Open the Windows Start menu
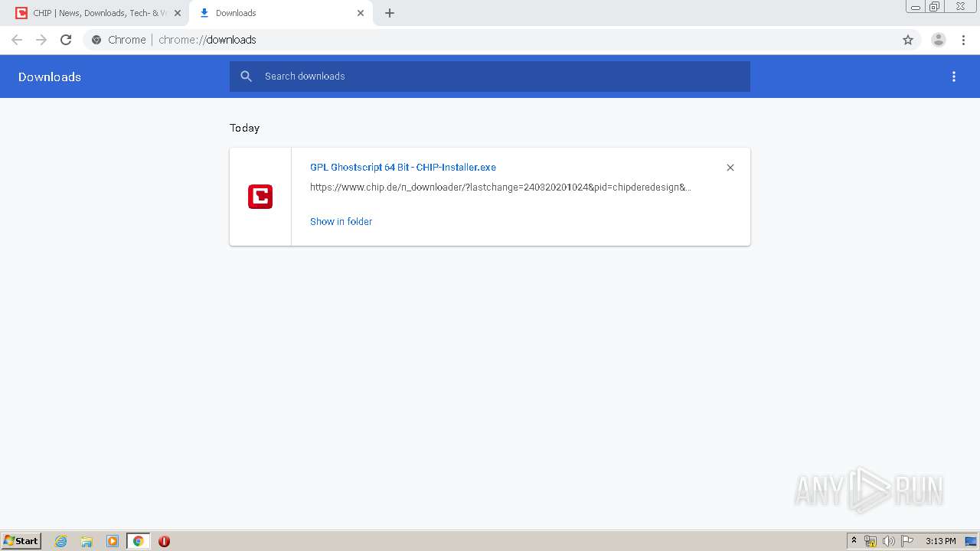The height and width of the screenshot is (551, 980). [x=21, y=541]
